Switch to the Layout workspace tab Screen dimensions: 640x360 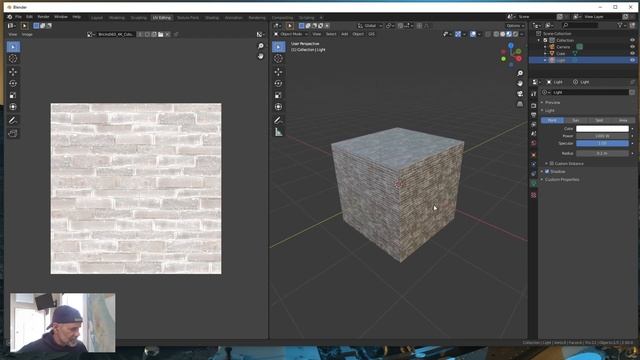point(97,18)
